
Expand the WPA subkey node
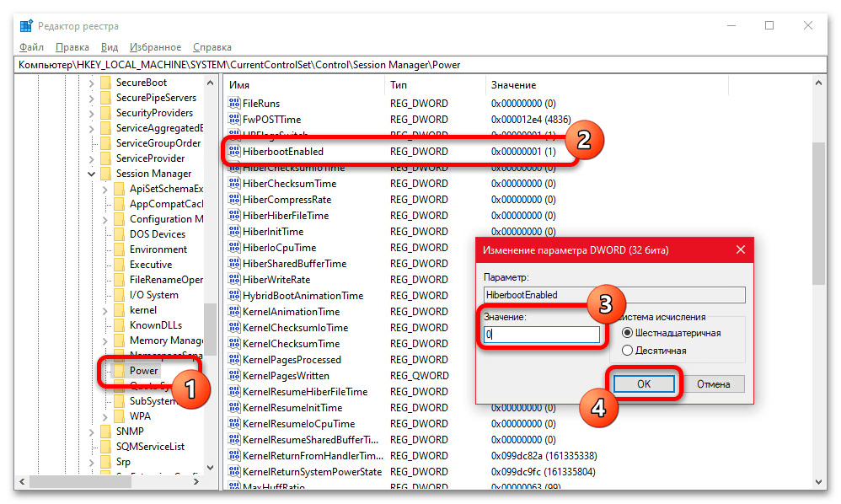[104, 416]
